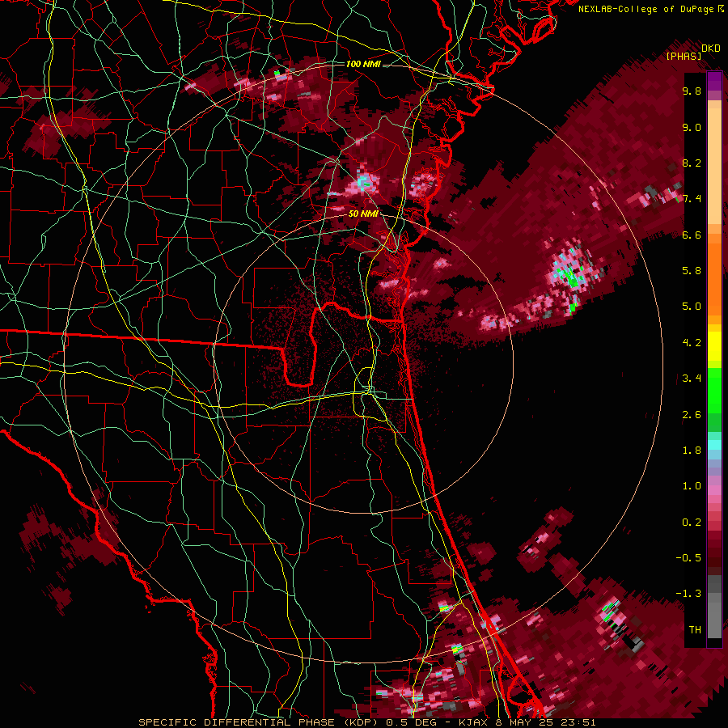
Task: Click the TH threshold label
Action: click(695, 630)
